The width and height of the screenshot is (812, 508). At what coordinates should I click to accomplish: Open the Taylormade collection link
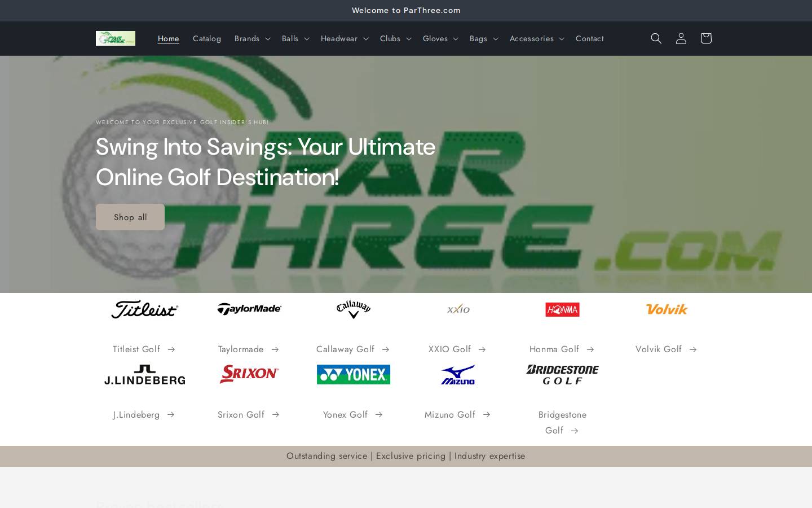pyautogui.click(x=249, y=349)
